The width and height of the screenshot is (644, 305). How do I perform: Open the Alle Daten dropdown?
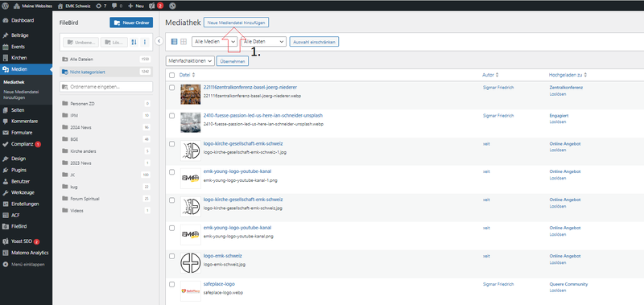[x=263, y=42]
